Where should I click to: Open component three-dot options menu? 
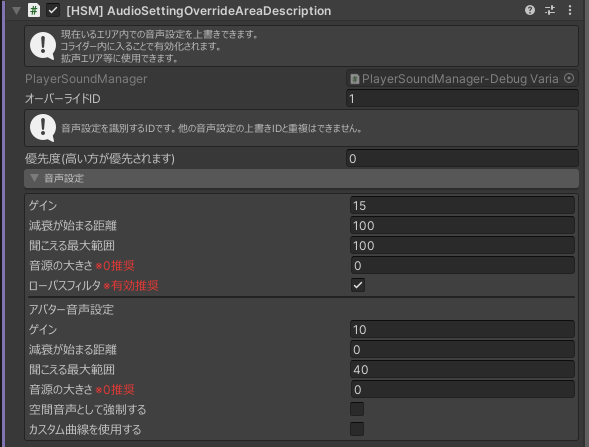(x=570, y=10)
